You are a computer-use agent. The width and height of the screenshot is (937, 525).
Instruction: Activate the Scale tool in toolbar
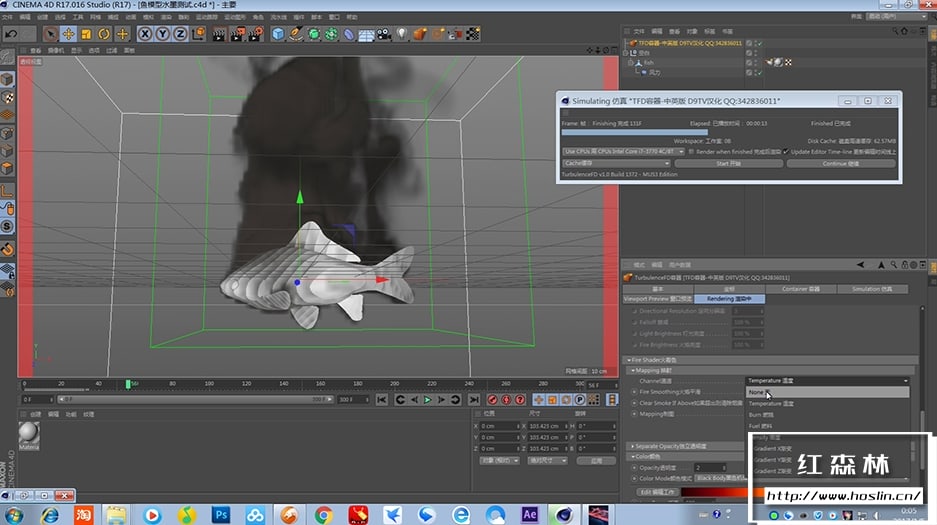tap(86, 34)
